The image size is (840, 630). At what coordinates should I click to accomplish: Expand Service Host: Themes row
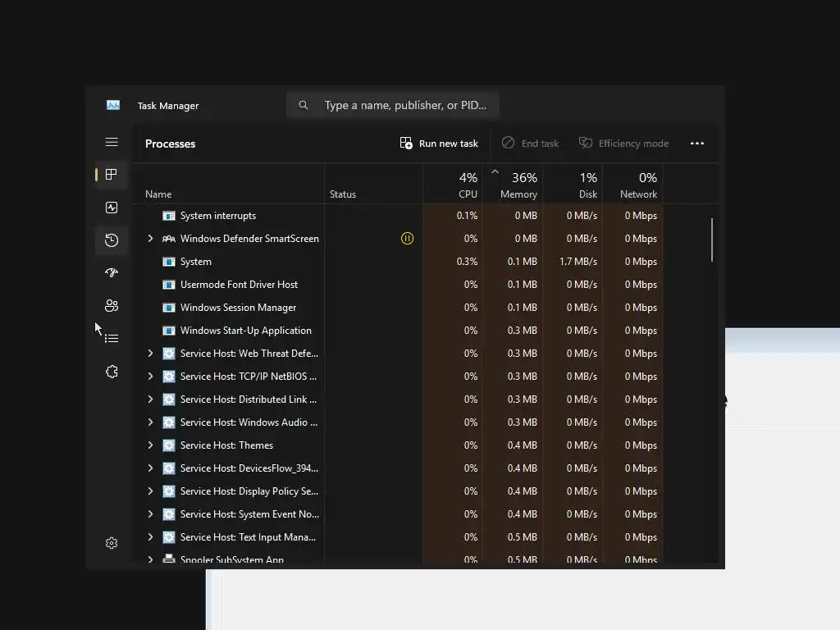(151, 445)
